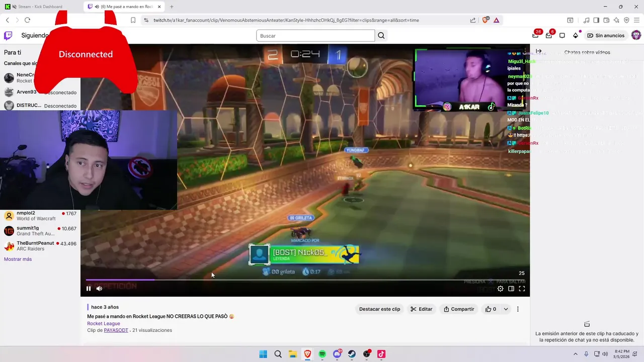Go back in browser history

8,20
